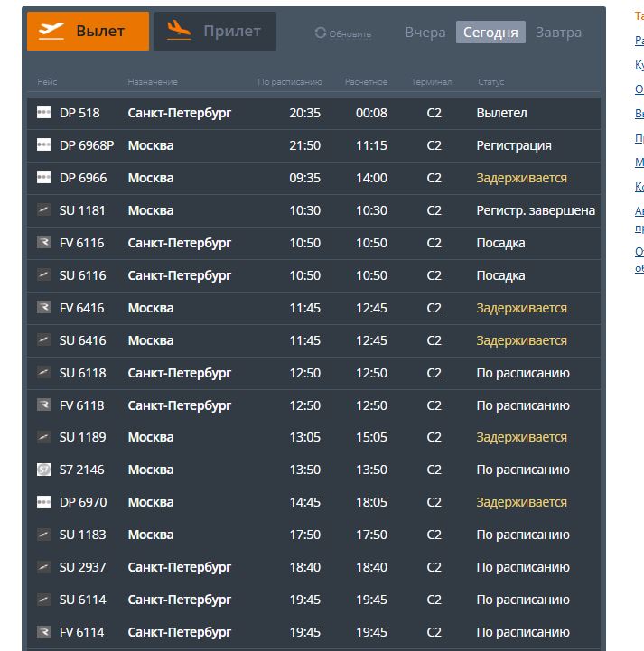Click estimated time 00:08 of DP 518
This screenshot has width=644, height=651.
(x=371, y=113)
